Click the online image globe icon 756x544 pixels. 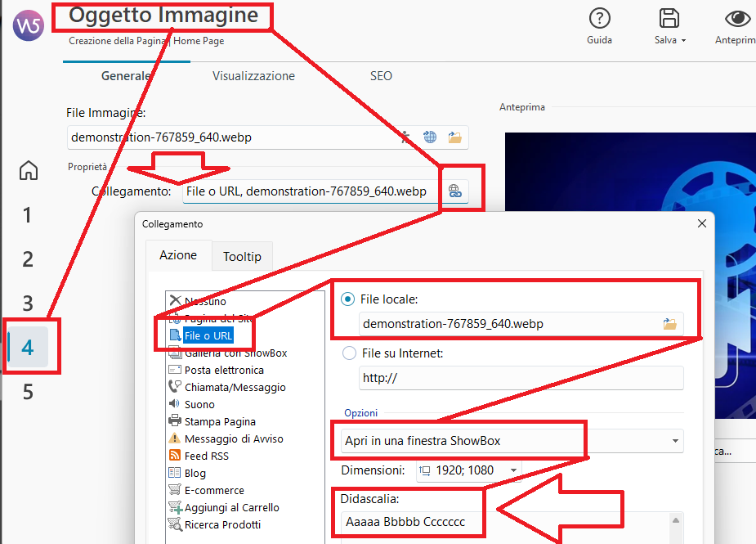point(430,137)
